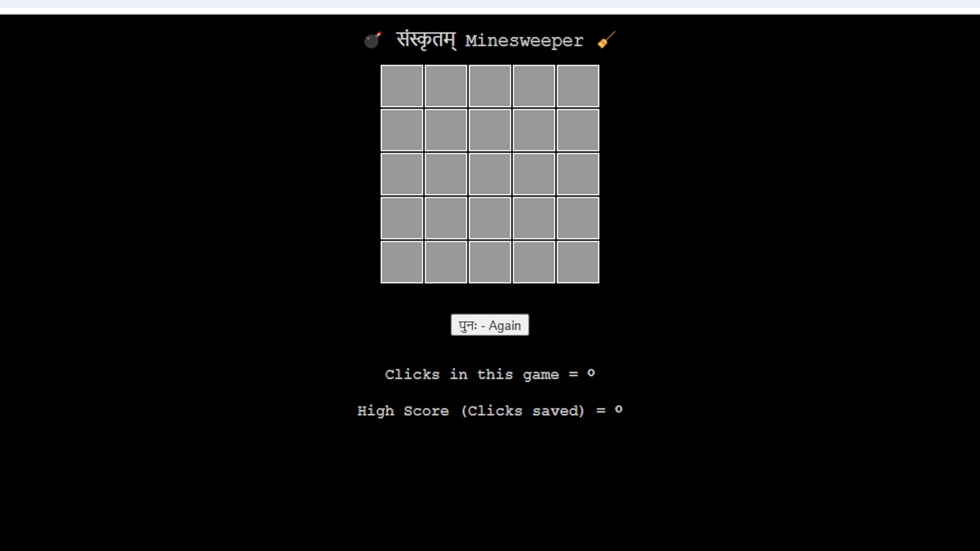
Task: Click grid cell column 3 row 2
Action: tap(489, 129)
